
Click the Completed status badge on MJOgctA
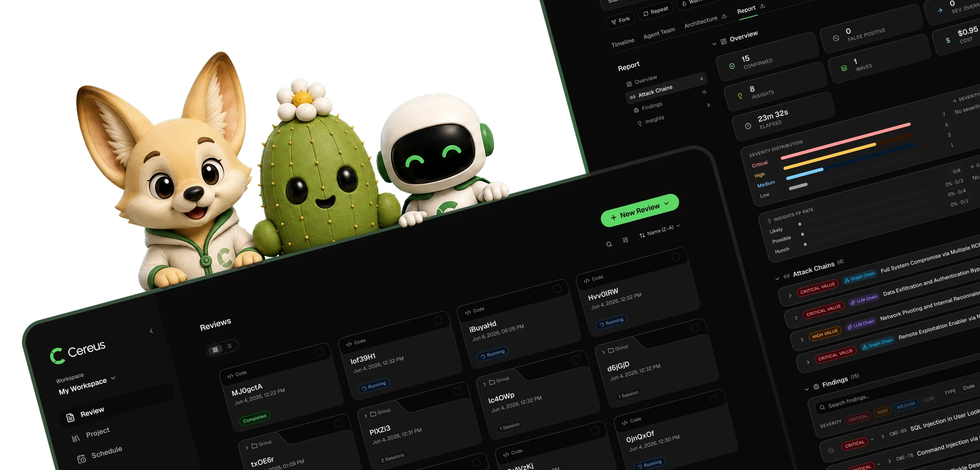[x=255, y=418]
